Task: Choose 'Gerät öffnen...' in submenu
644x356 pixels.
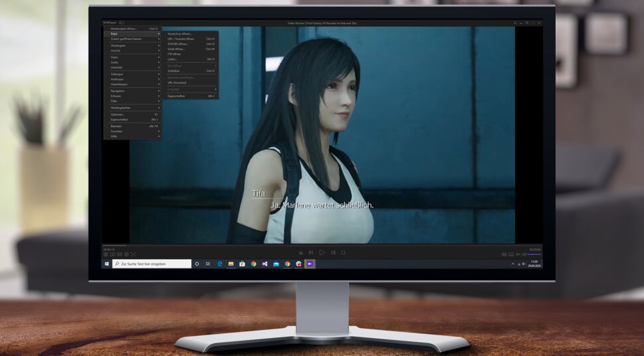Action: point(190,49)
